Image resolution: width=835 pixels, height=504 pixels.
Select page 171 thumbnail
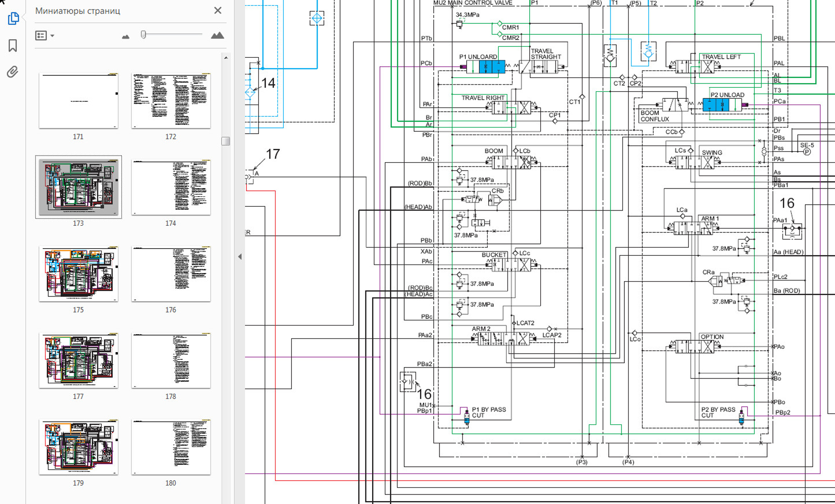tap(78, 101)
